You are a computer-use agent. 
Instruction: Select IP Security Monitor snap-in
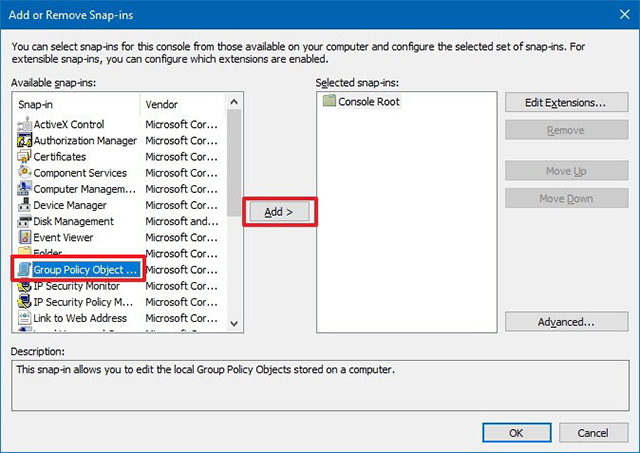point(76,286)
